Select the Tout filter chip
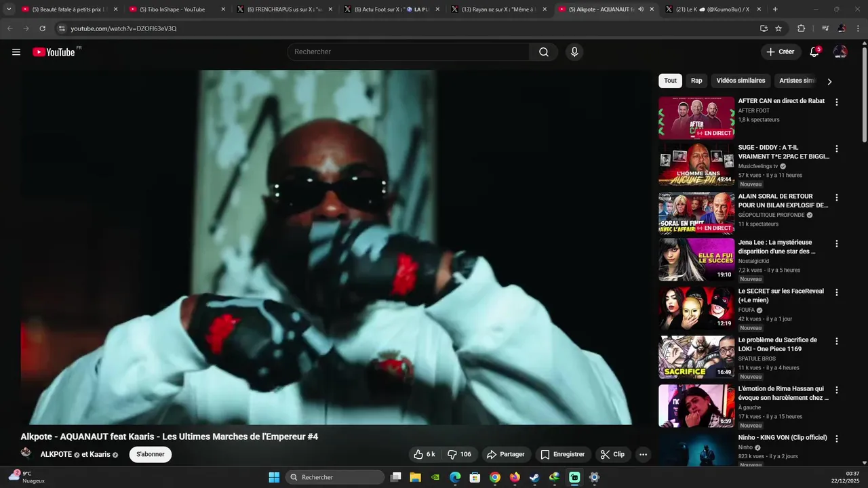 pyautogui.click(x=670, y=81)
